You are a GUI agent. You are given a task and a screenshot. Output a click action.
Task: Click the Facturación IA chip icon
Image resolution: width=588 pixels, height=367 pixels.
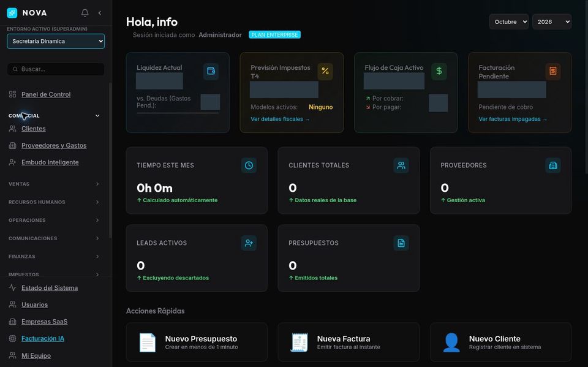[x=12, y=338]
